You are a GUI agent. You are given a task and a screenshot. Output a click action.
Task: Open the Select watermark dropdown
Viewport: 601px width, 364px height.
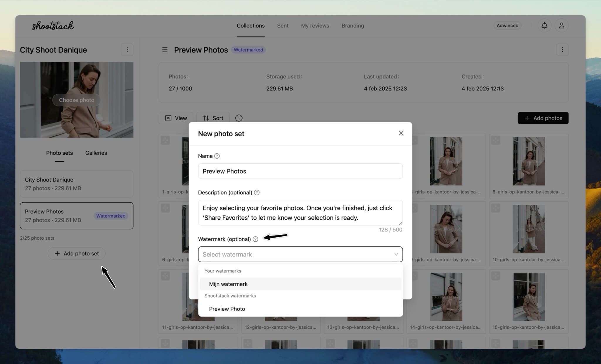pos(300,254)
